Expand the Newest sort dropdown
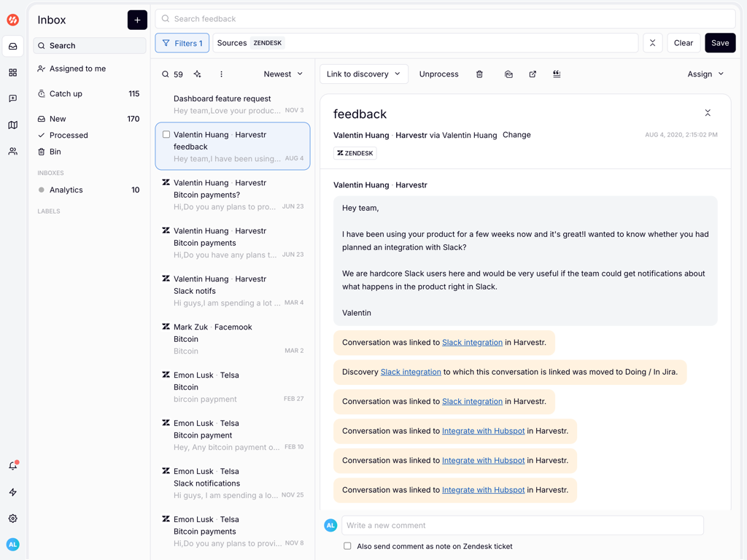The height and width of the screenshot is (560, 747). tap(283, 74)
